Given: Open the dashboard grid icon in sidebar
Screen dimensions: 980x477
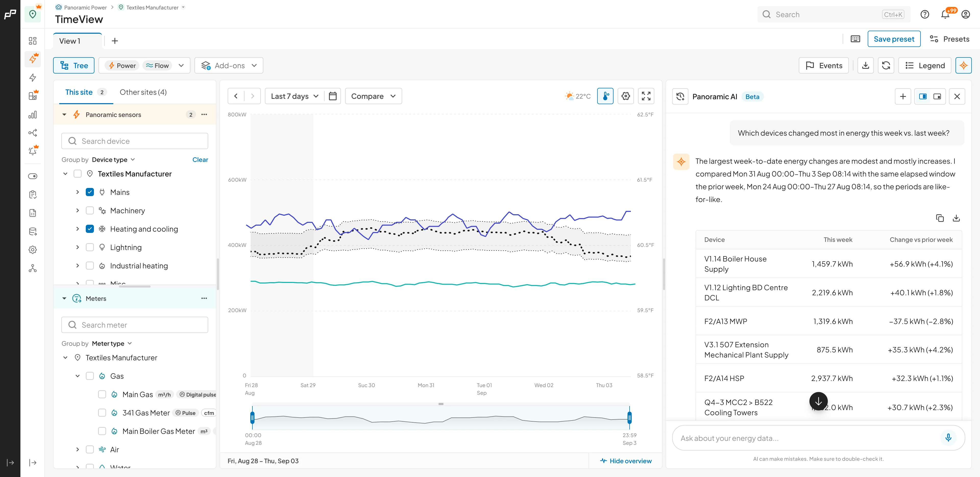Looking at the screenshot, I should (x=33, y=41).
